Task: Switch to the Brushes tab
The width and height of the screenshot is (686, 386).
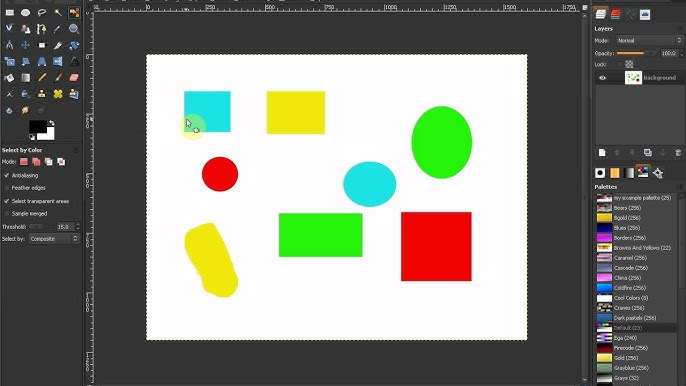Action: [x=600, y=173]
